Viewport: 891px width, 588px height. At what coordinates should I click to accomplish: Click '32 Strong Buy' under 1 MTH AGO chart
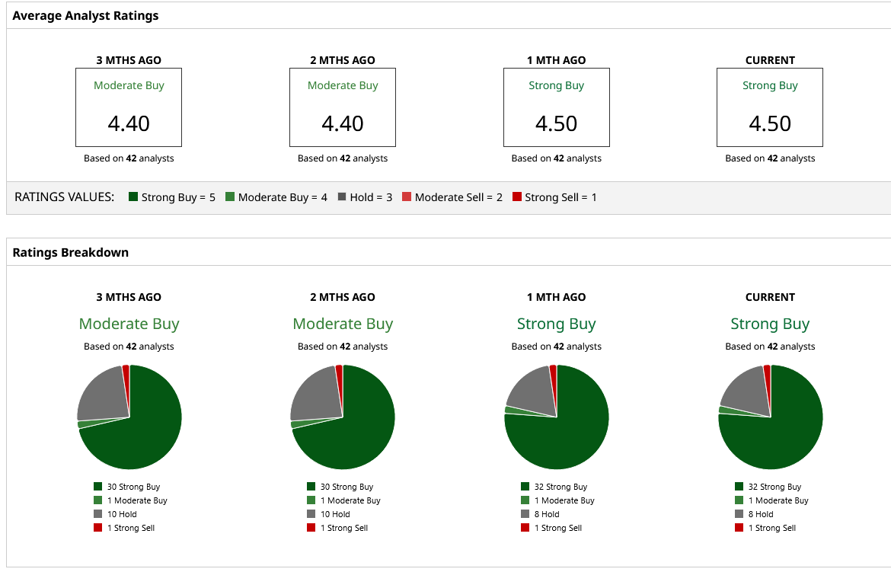[554, 487]
